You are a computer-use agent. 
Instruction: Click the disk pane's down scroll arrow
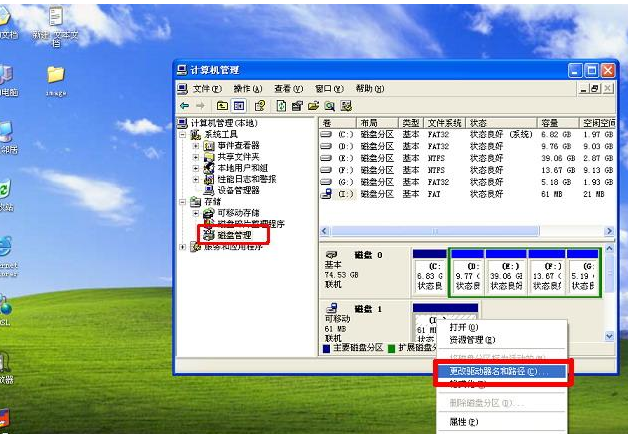(610, 336)
